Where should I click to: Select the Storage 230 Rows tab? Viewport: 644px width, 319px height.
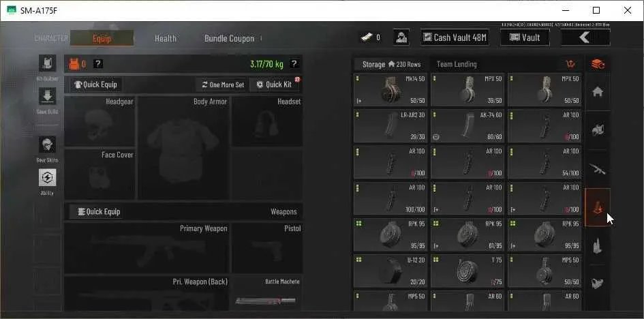[391, 64]
